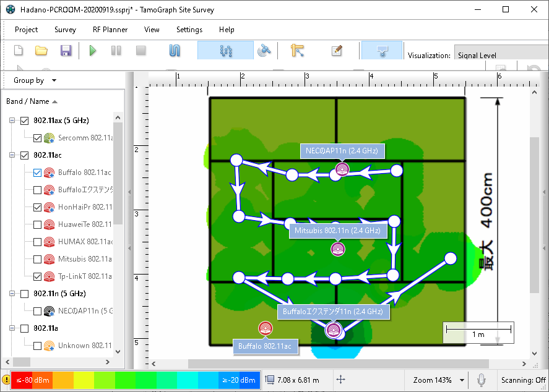Open project with the folder icon
The image size is (549, 392).
point(41,50)
